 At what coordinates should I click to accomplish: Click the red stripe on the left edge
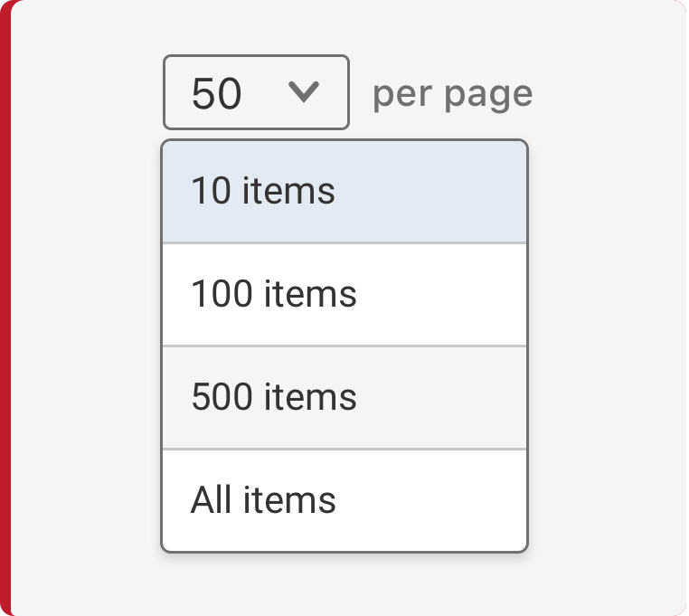5,308
